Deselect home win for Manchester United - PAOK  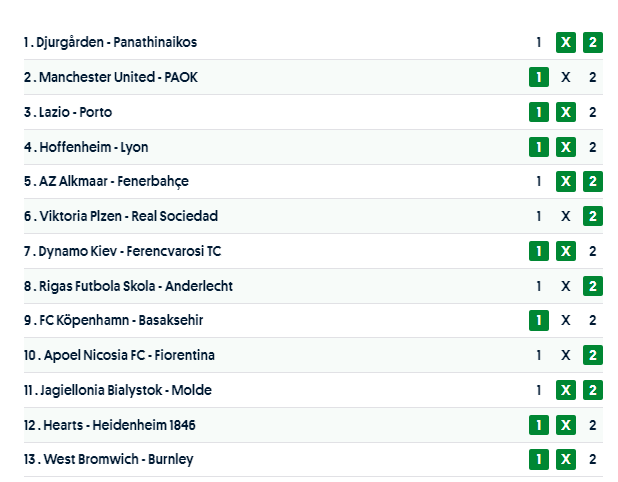(x=538, y=77)
